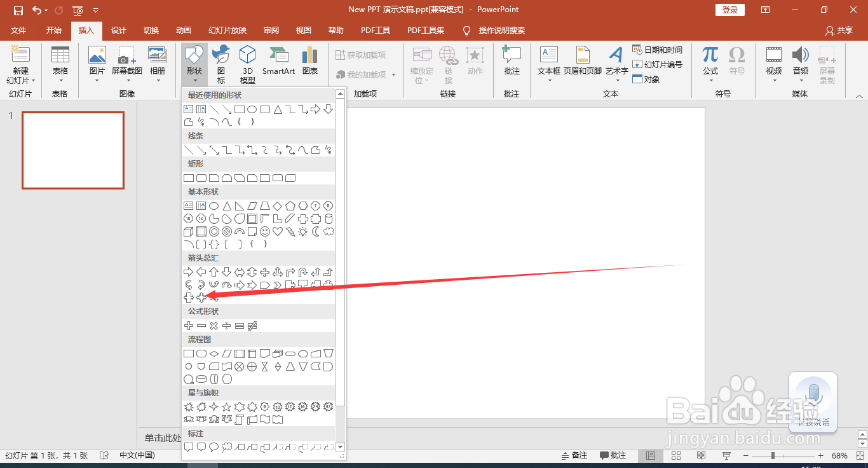868x468 pixels.
Task: Pick the vertical scroll banner shape
Action: pos(240,420)
